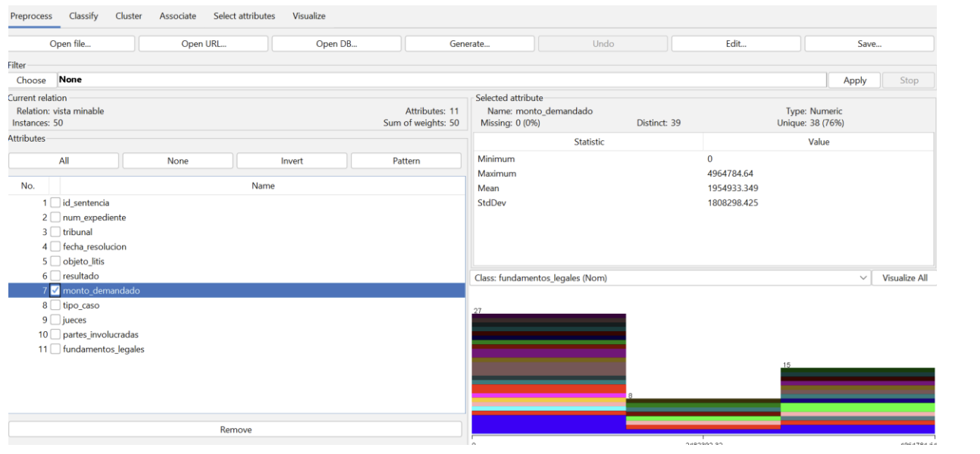Click the Edit... button
The width and height of the screenshot is (980, 454).
click(736, 44)
